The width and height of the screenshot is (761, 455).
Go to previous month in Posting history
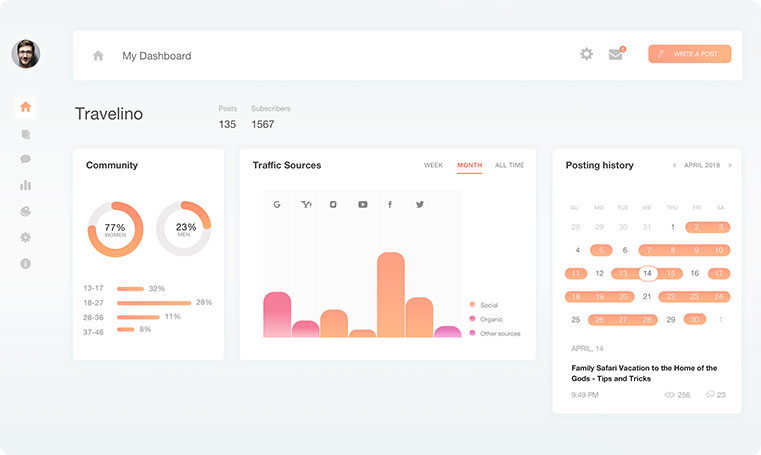(674, 165)
